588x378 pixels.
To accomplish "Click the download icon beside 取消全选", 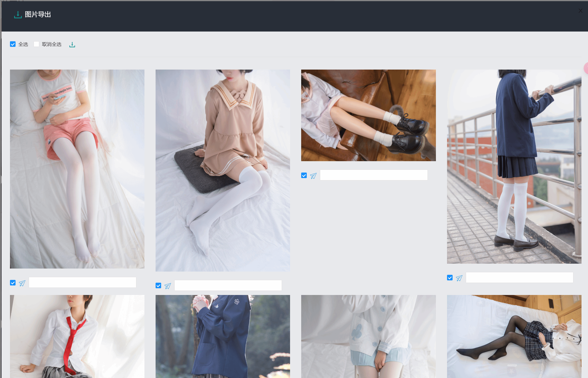I will 72,45.
